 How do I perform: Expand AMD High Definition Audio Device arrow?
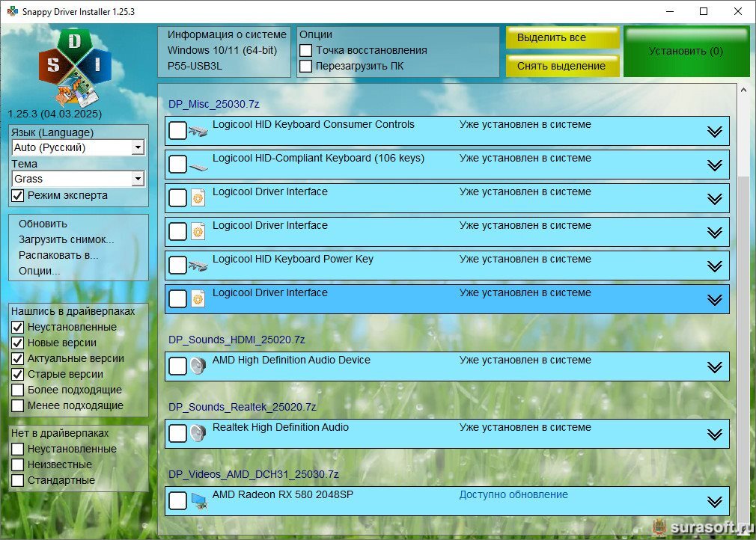[x=715, y=367]
